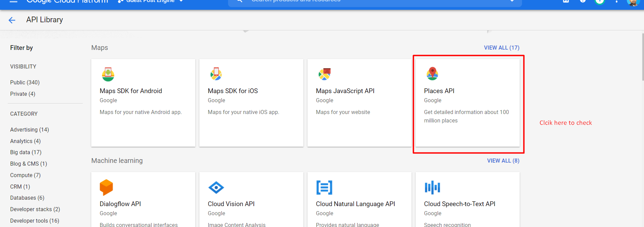The height and width of the screenshot is (227, 644).
Task: Click the vertical page scrollbar
Action: click(x=642, y=57)
